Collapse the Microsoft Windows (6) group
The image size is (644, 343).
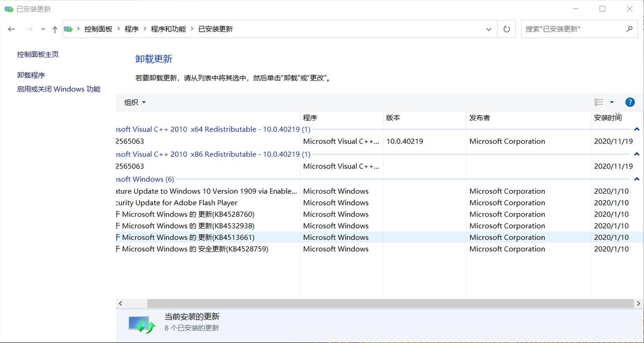(636, 179)
